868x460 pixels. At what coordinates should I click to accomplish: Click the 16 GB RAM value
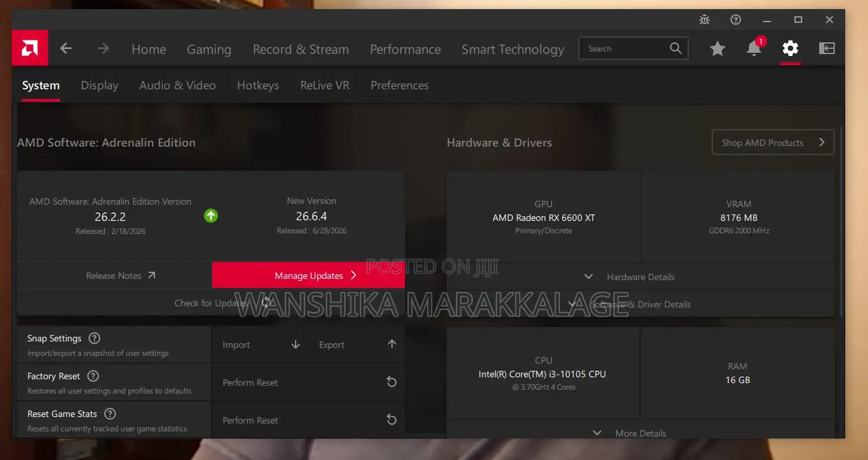click(738, 380)
